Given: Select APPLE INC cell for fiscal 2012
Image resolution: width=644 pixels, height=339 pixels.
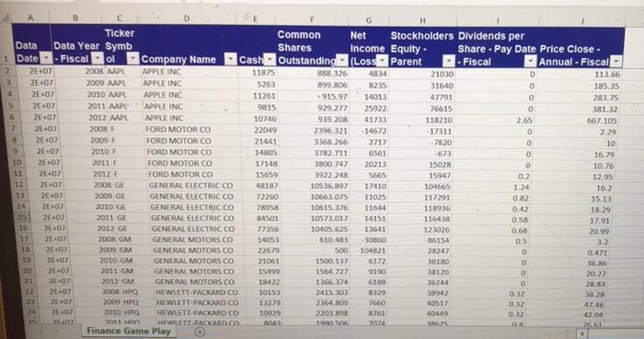Looking at the screenshot, I should [x=164, y=118].
